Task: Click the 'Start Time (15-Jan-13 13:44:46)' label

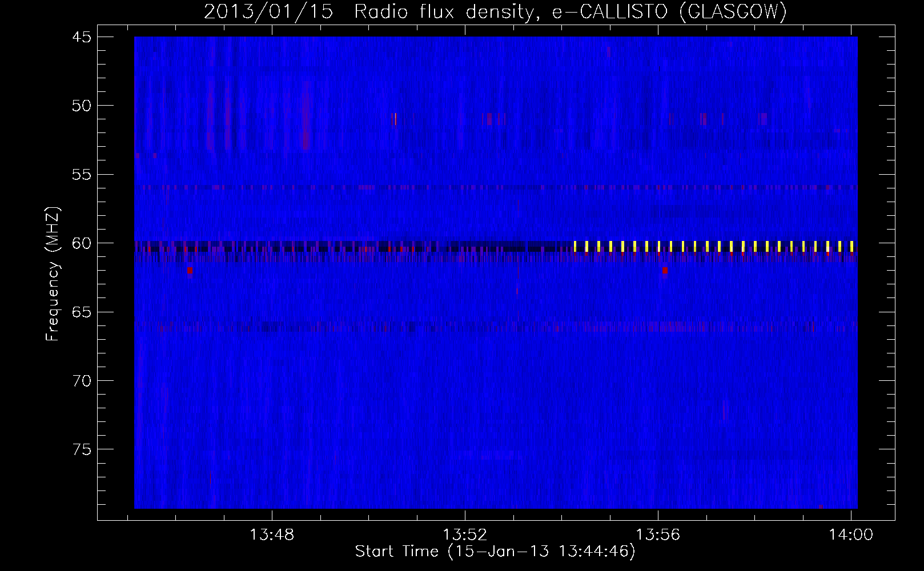Action: point(495,552)
